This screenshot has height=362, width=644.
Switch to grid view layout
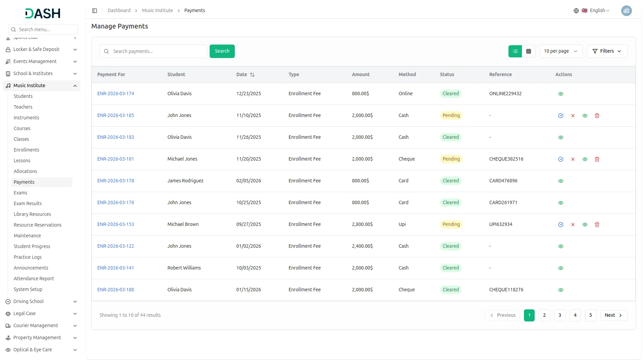[x=528, y=51]
